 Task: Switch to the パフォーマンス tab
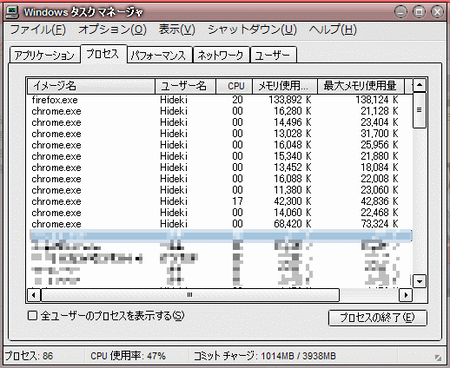pos(159,55)
